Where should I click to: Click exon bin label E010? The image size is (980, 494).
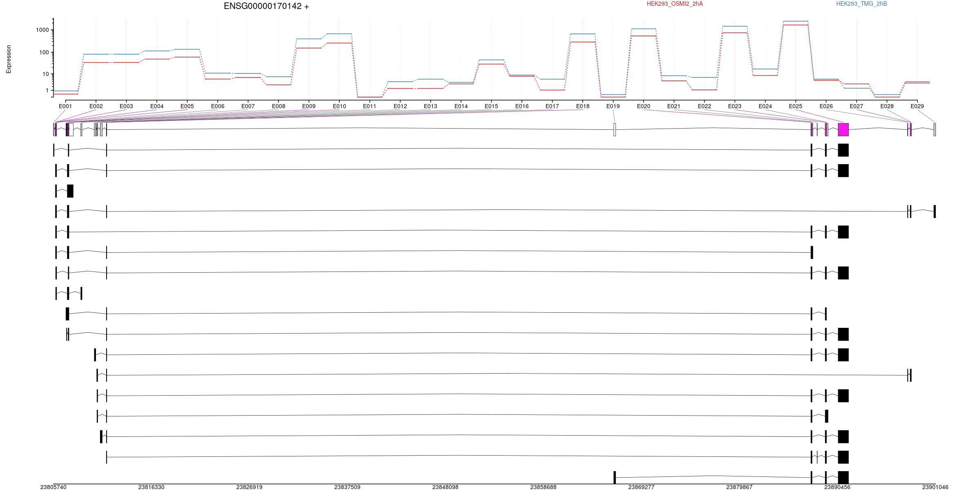click(x=339, y=106)
